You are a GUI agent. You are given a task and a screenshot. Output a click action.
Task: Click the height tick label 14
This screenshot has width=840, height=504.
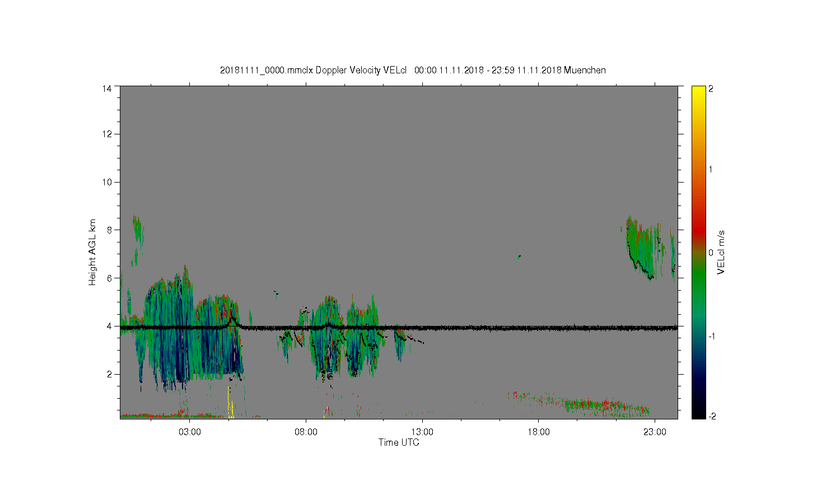click(107, 88)
